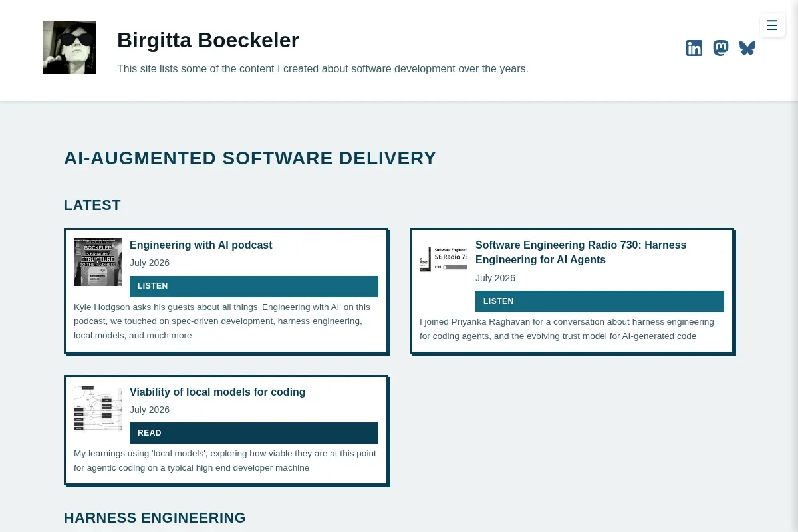Click the Priyanka Raghavan conversation description
The width and height of the screenshot is (798, 532).
pyautogui.click(x=567, y=329)
